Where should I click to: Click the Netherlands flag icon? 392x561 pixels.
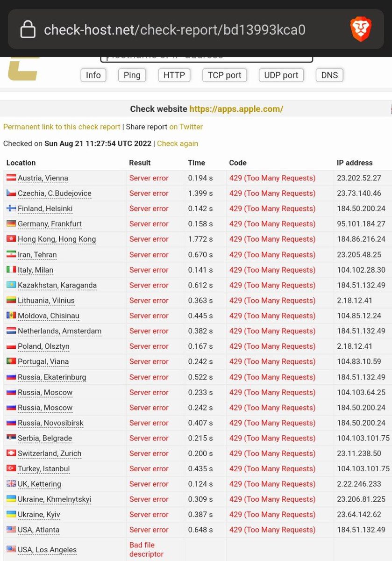coord(11,331)
